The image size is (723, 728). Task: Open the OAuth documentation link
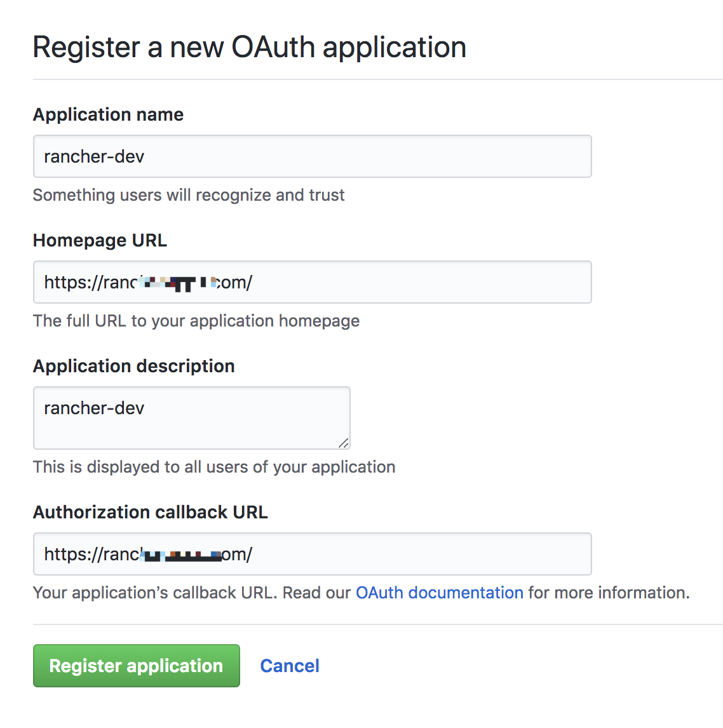[x=439, y=593]
